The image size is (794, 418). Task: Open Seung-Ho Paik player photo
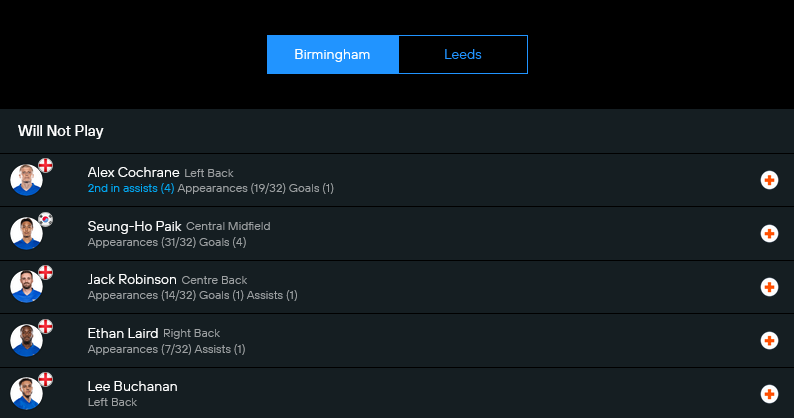pos(26,234)
